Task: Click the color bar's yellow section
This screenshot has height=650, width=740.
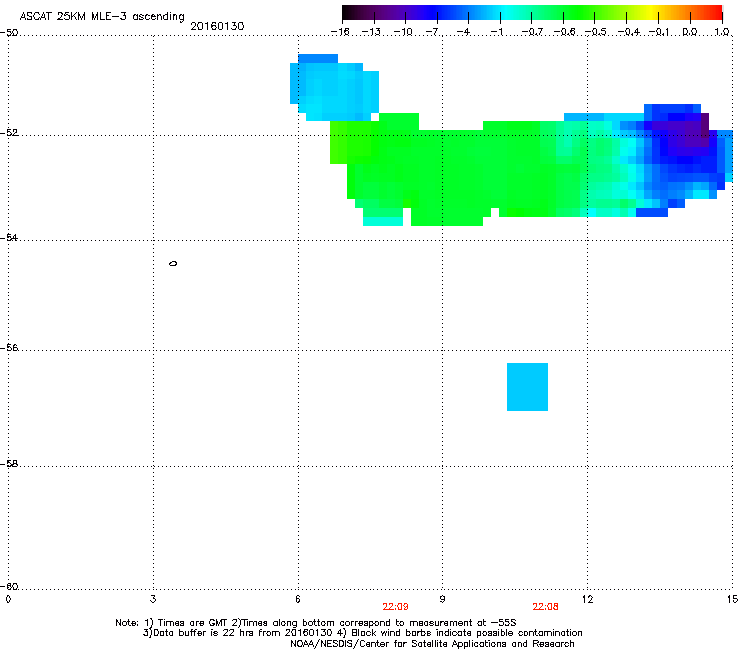Action: (652, 13)
